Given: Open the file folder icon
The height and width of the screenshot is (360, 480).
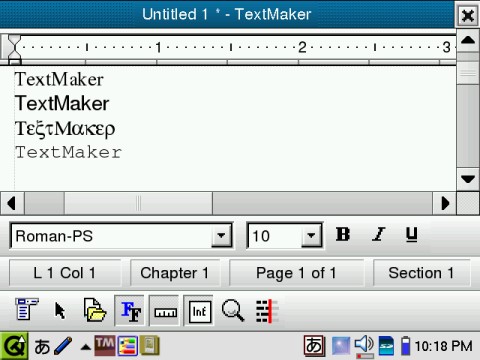Looking at the screenshot, I should point(95,310).
